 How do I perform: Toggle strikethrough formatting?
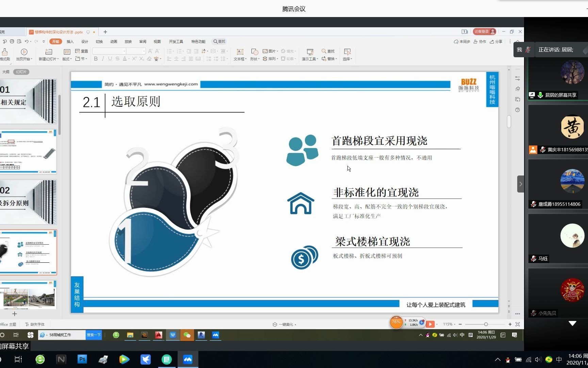(117, 59)
